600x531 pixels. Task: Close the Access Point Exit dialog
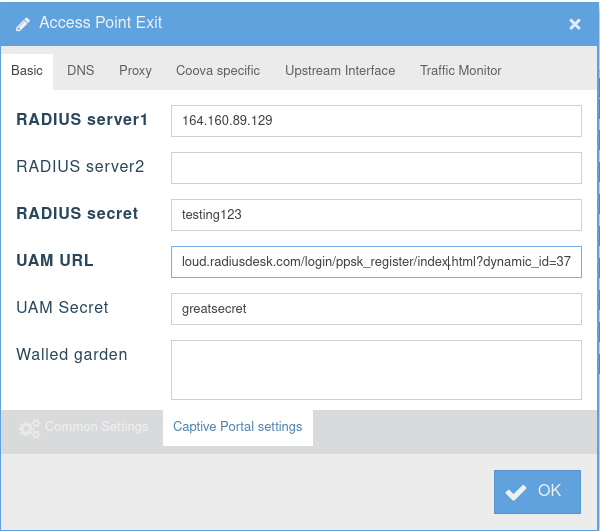575,24
